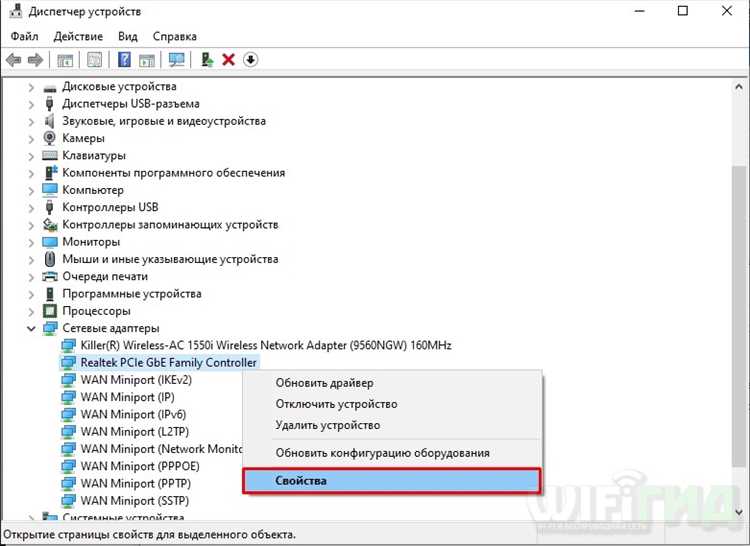Screen dimensions: 750x546
Task: Click the Device Manager title bar icon
Action: pyautogui.click(x=16, y=11)
